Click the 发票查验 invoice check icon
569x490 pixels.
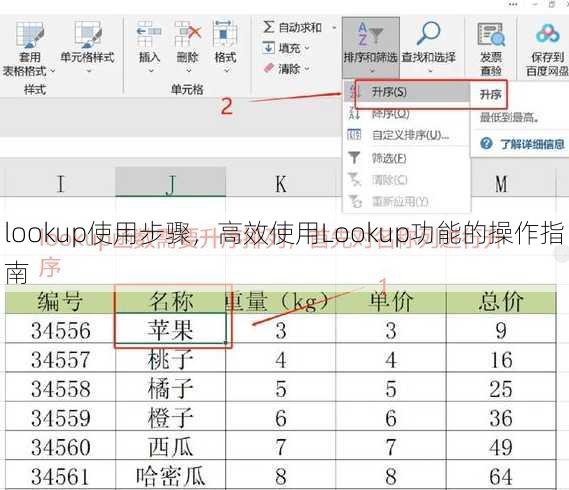coord(491,35)
